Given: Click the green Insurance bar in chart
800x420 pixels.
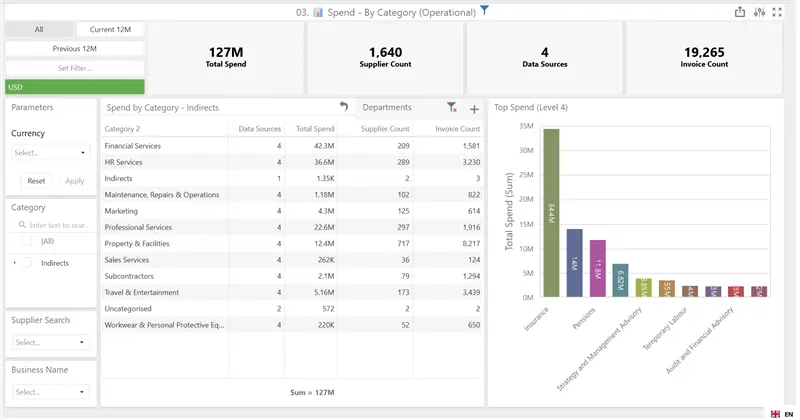Looking at the screenshot, I should pyautogui.click(x=551, y=213).
